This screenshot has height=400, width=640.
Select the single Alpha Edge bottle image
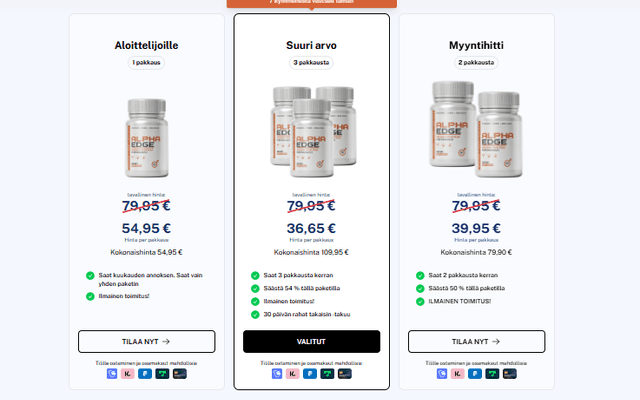pyautogui.click(x=147, y=138)
